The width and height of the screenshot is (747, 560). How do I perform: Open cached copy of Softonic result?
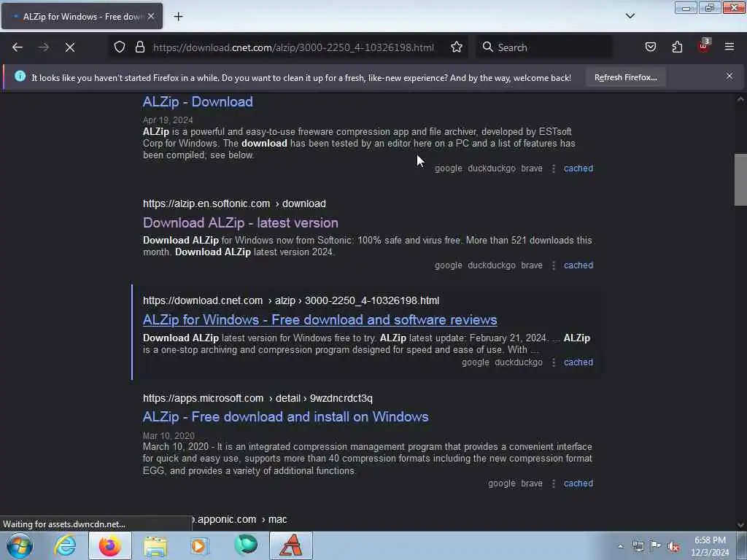pos(578,265)
